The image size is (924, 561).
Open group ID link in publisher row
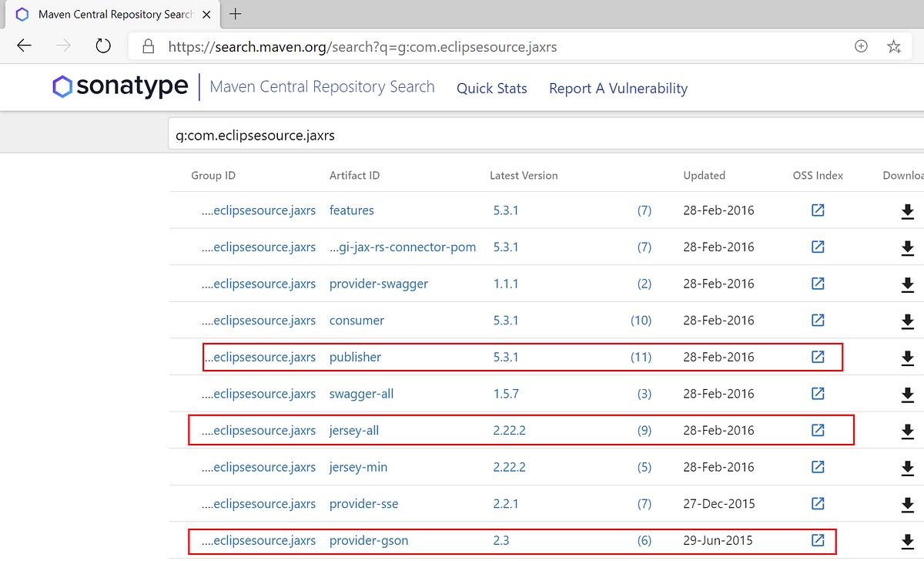[259, 357]
